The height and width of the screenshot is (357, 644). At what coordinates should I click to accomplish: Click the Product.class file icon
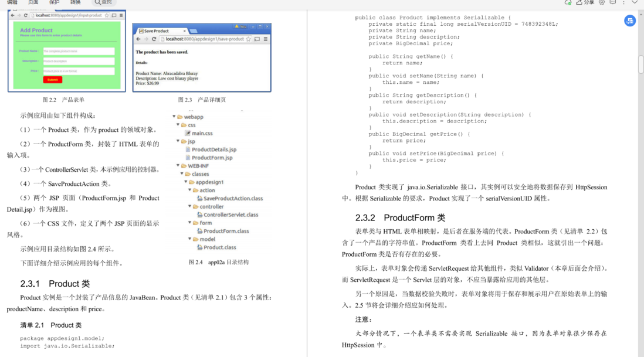click(x=199, y=247)
